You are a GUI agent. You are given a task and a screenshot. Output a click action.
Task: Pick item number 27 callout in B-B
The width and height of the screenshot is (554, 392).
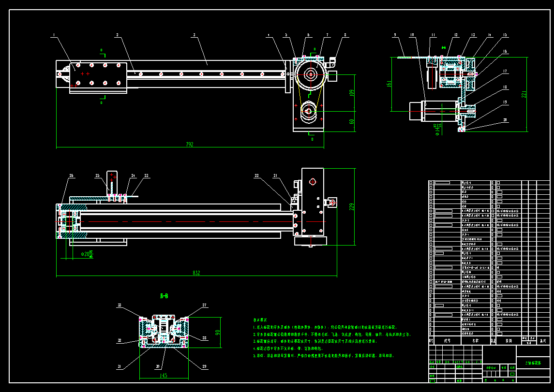(204, 305)
